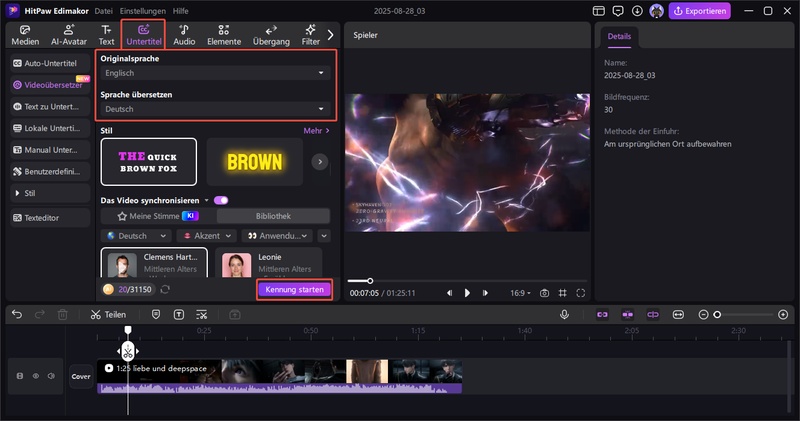Show more tool tabs arrow
The image size is (800, 421).
click(x=330, y=35)
